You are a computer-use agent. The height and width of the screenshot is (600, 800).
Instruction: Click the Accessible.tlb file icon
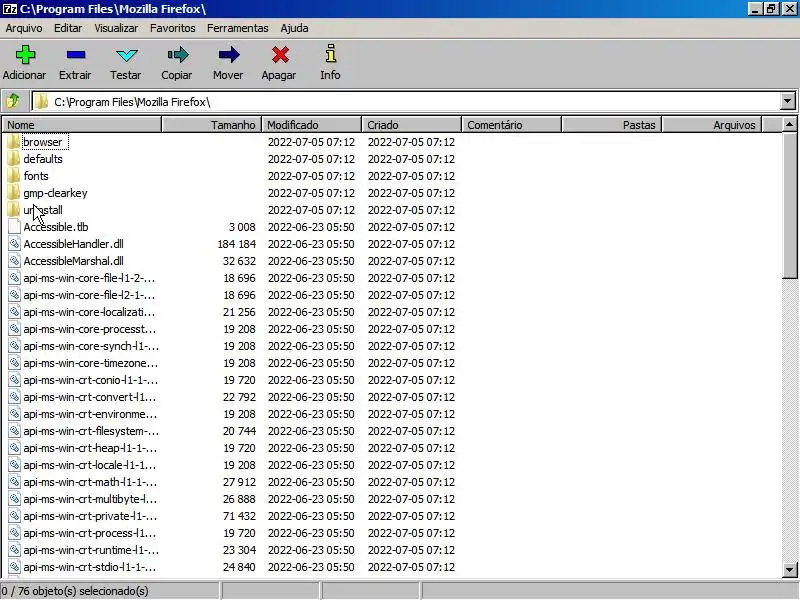[x=14, y=227]
